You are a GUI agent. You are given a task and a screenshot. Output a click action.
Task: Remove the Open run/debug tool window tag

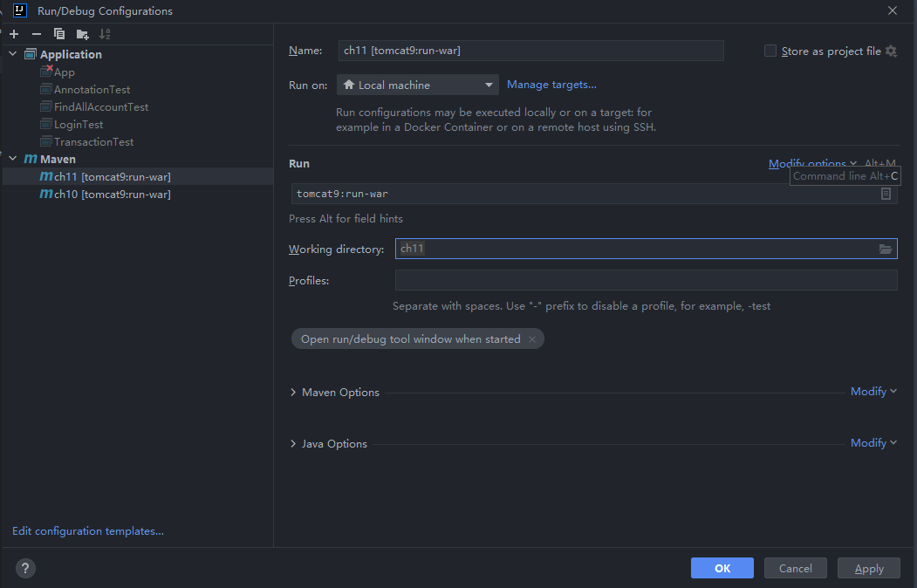point(532,339)
